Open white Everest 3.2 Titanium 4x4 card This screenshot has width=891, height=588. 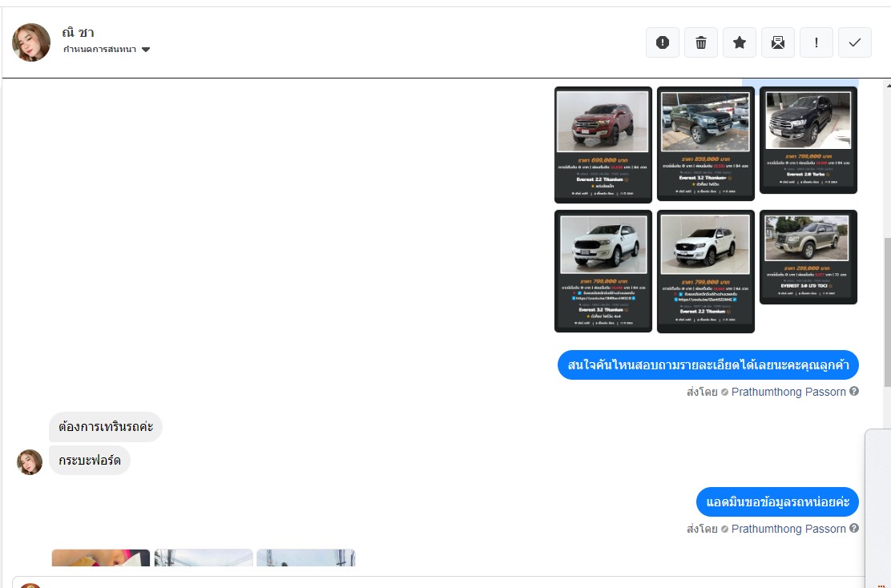point(603,271)
